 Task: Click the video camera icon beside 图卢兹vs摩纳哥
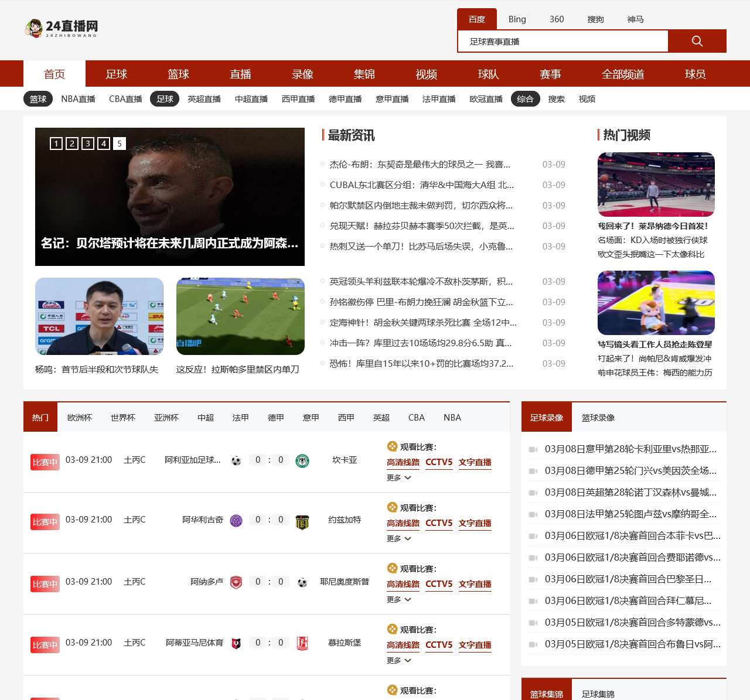533,514
